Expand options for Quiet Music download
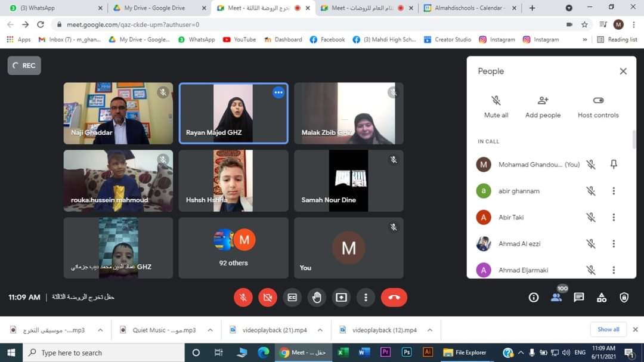Screen dimensions: 644x362 pyautogui.click(x=210, y=330)
